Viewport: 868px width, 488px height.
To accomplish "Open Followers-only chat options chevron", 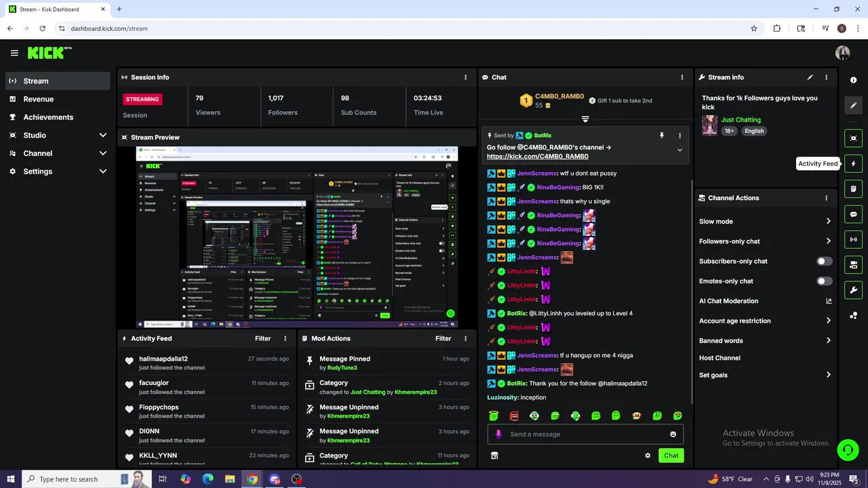I will [x=829, y=241].
